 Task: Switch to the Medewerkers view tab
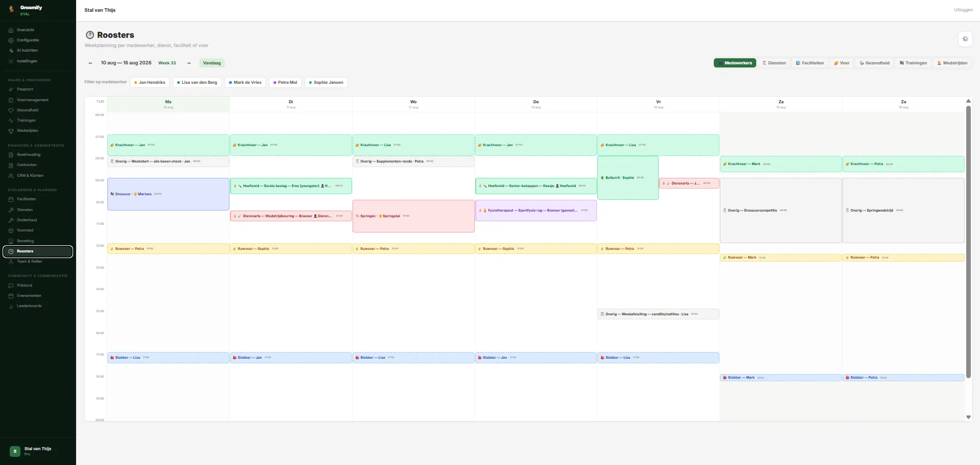click(x=735, y=63)
